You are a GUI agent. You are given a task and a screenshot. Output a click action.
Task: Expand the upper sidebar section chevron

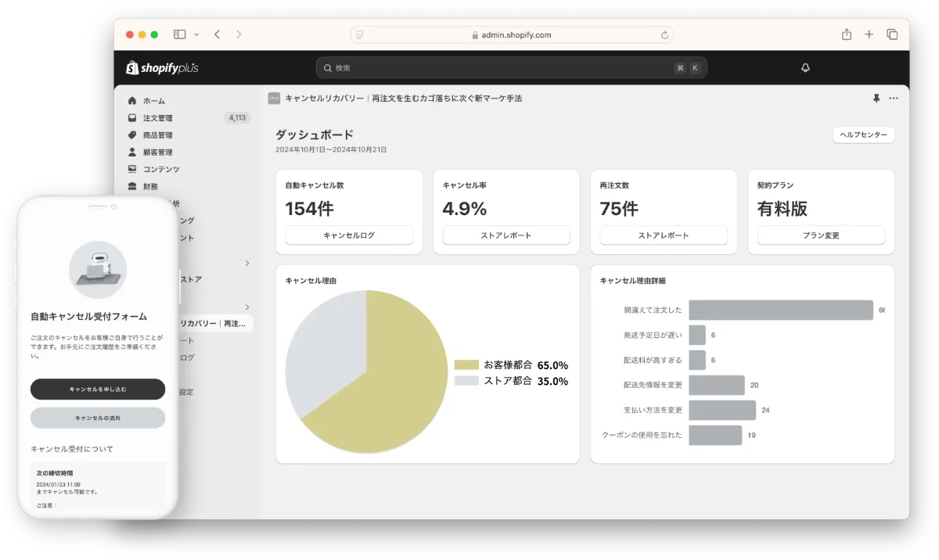tap(247, 264)
